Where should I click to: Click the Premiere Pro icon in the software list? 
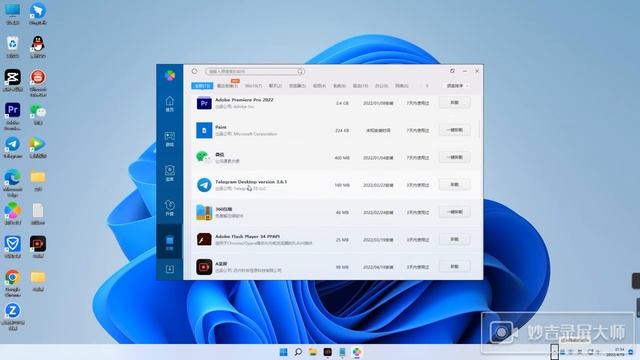pyautogui.click(x=204, y=103)
